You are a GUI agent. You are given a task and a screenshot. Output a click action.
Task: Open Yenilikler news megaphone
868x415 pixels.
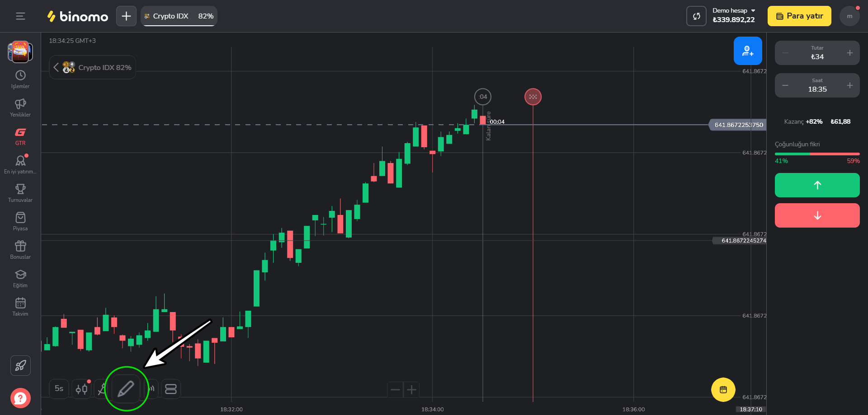pos(20,108)
